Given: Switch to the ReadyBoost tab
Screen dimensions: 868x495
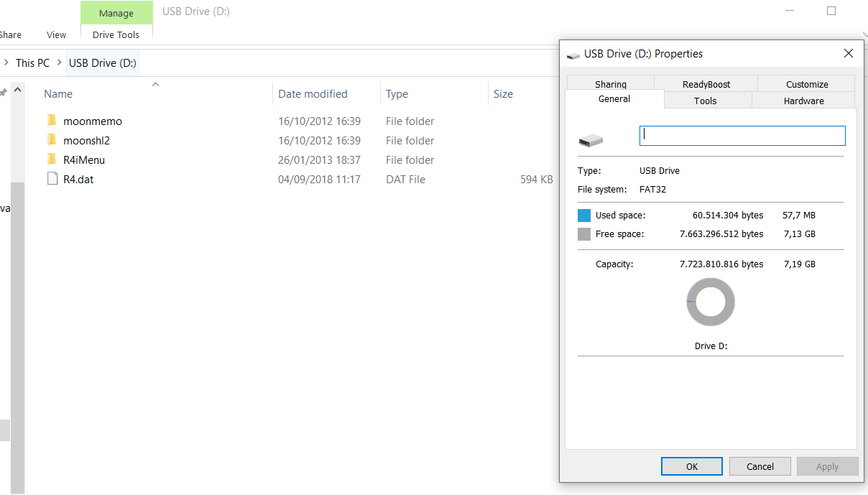Looking at the screenshot, I should (x=706, y=83).
